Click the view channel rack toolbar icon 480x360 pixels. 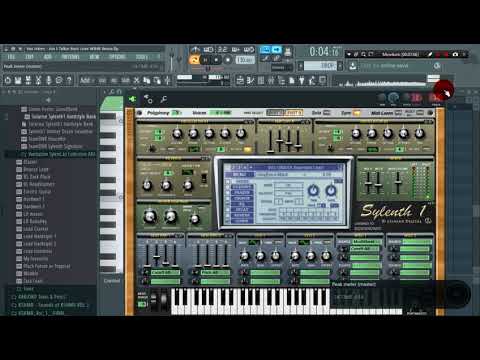point(261,80)
